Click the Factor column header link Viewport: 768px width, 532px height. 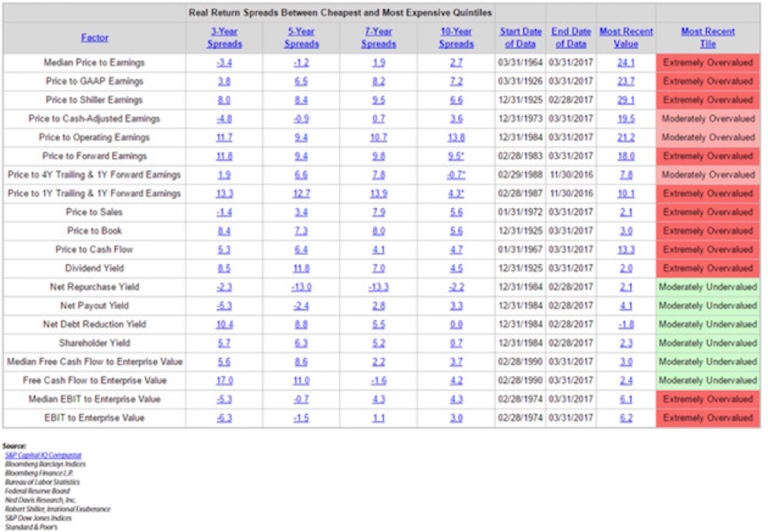(x=95, y=38)
